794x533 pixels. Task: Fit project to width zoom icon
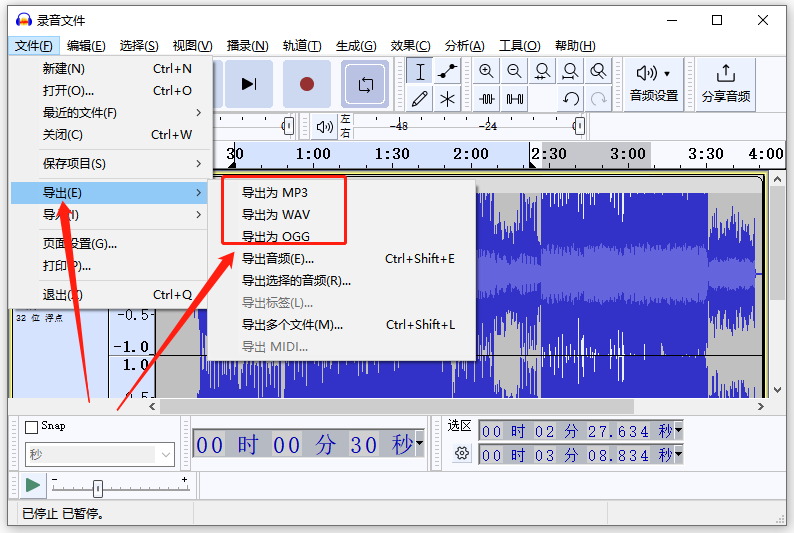pyautogui.click(x=570, y=71)
